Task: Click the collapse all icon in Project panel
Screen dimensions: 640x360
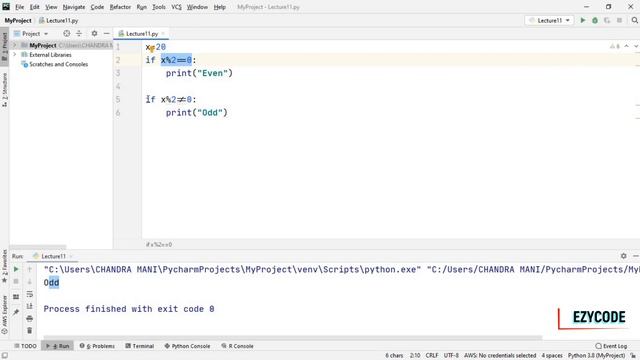Action: (79, 33)
